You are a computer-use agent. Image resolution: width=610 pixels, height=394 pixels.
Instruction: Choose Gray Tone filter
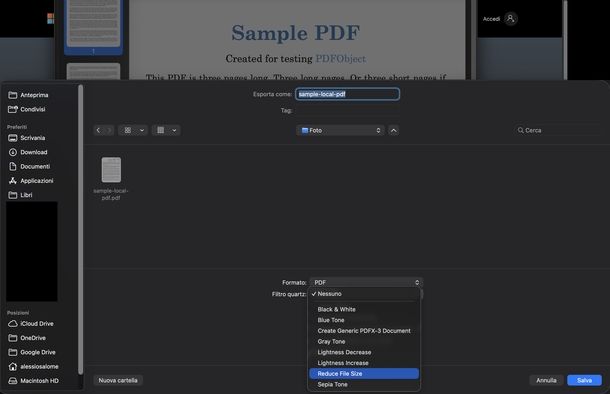coord(364,341)
